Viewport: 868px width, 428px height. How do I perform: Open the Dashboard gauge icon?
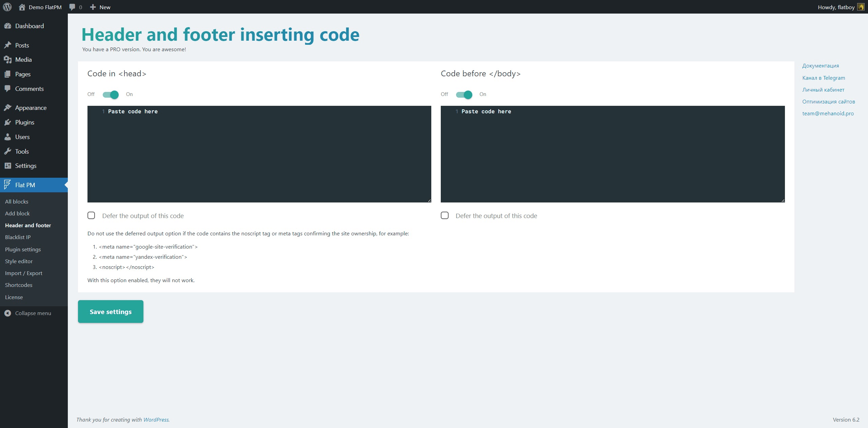pos(7,26)
